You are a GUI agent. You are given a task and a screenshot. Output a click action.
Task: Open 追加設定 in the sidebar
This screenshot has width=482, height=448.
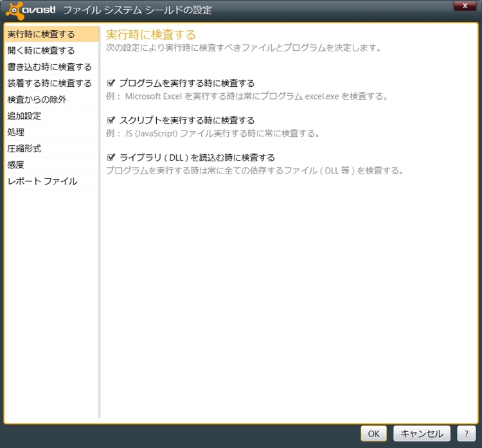point(51,116)
